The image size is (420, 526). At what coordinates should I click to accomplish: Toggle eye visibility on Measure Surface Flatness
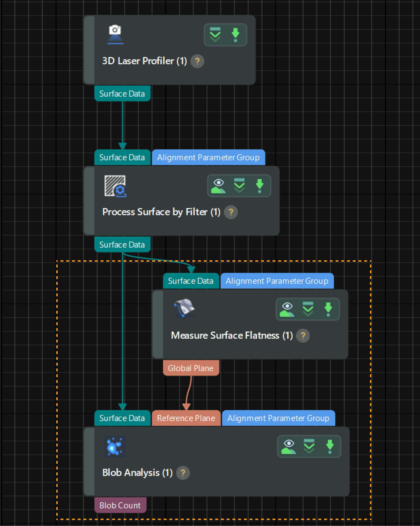pos(287,309)
